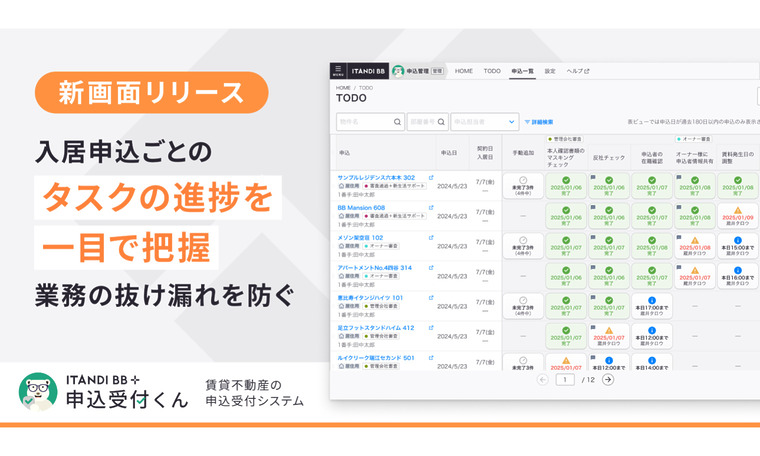Switch to the 申込一覧 tab
This screenshot has width=760, height=456.
[522, 71]
